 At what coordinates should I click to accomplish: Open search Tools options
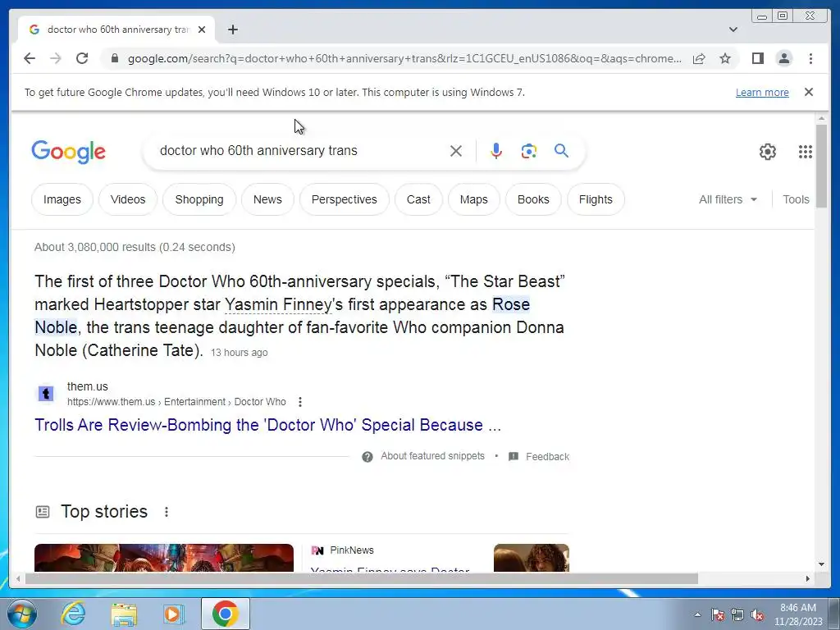(x=796, y=199)
